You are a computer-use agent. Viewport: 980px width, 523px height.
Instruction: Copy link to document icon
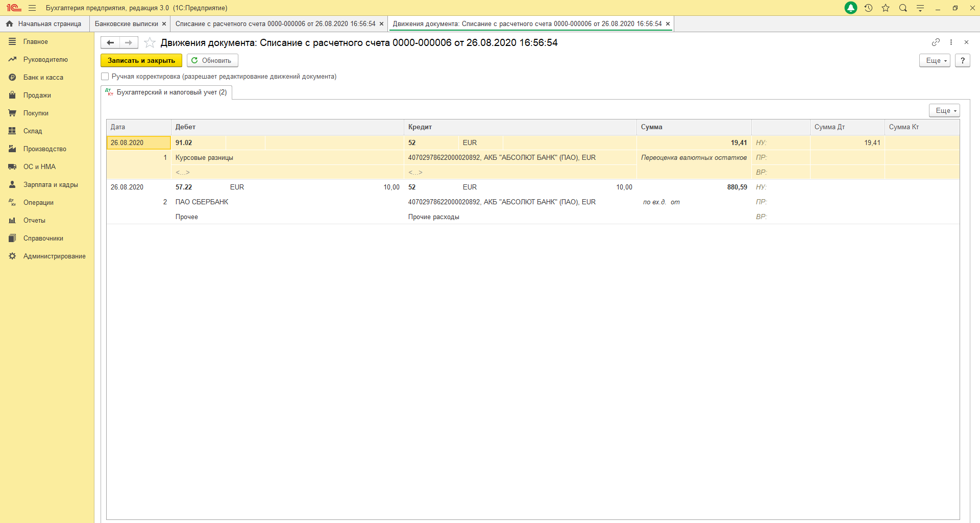pos(936,42)
